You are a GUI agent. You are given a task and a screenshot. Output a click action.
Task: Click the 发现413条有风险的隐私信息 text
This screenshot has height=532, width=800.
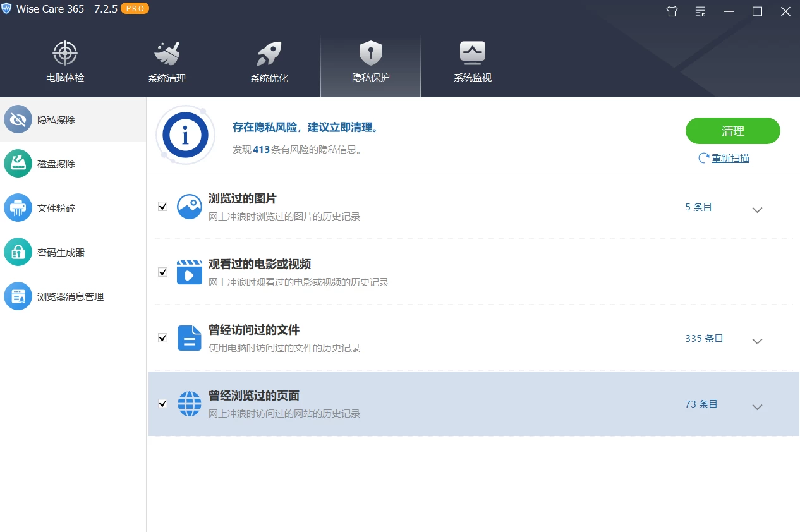click(297, 150)
